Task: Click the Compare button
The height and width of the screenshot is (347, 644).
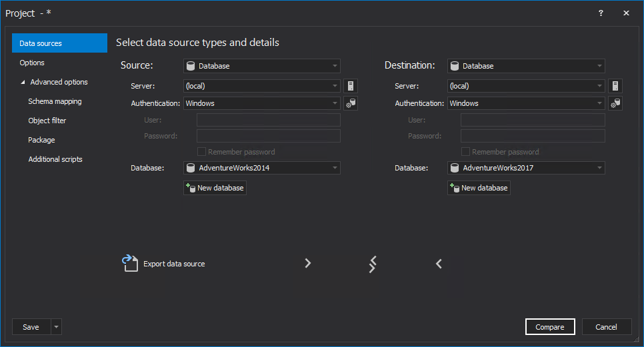Action: pyautogui.click(x=549, y=326)
